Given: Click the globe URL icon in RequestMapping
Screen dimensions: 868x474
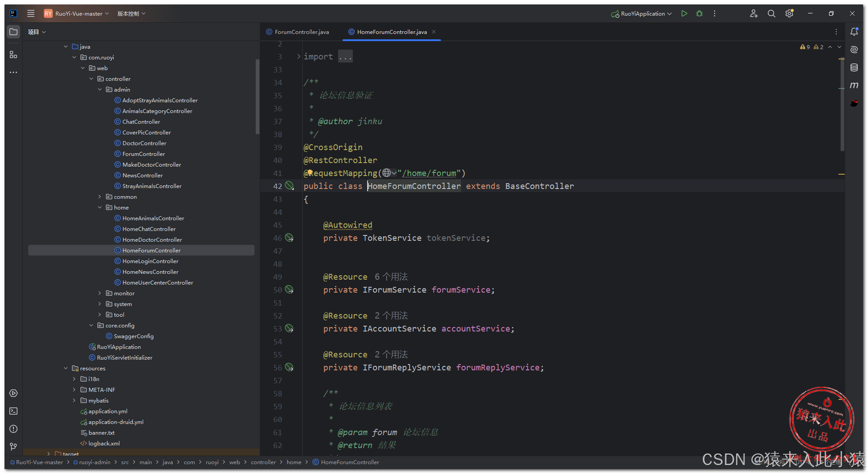Looking at the screenshot, I should coord(387,173).
